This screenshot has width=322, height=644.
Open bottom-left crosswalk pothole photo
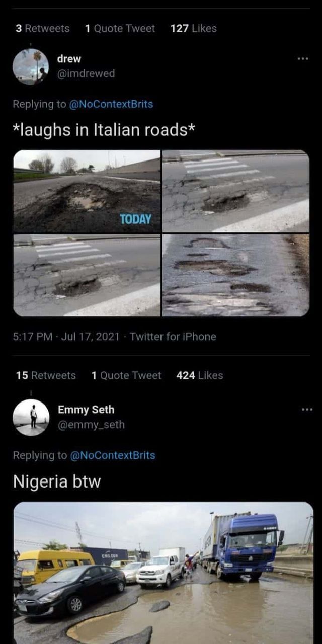[87, 275]
